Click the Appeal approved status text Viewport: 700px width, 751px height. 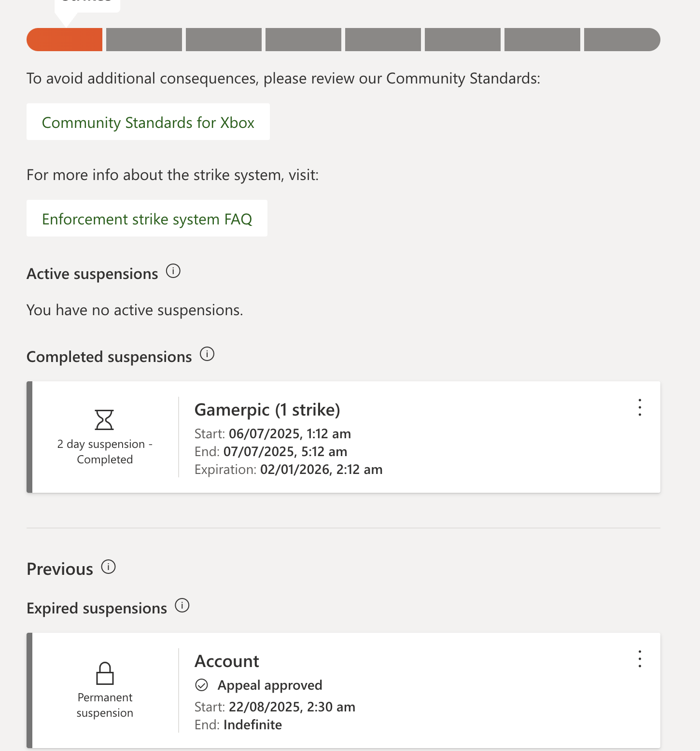270,685
